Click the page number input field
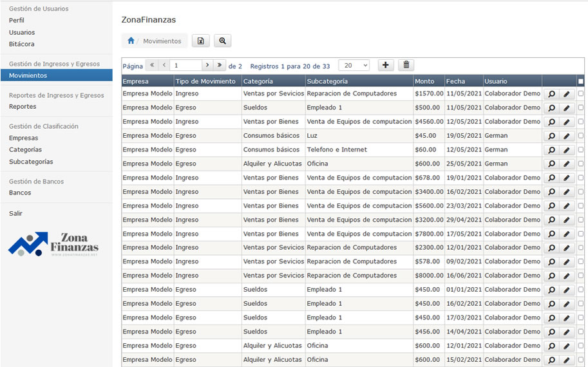This screenshot has width=588, height=367. [185, 65]
